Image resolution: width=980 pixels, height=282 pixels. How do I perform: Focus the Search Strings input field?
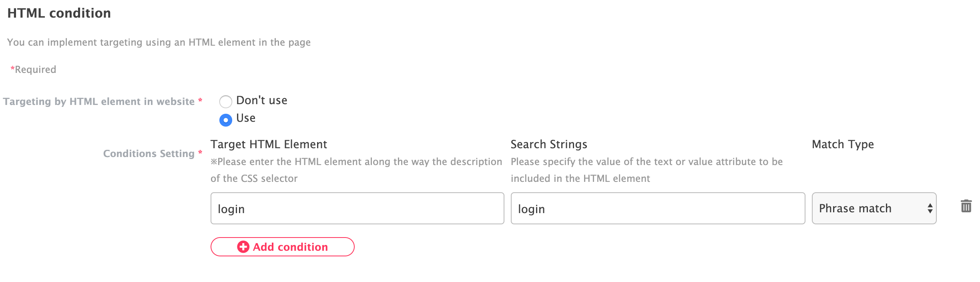pos(657,208)
